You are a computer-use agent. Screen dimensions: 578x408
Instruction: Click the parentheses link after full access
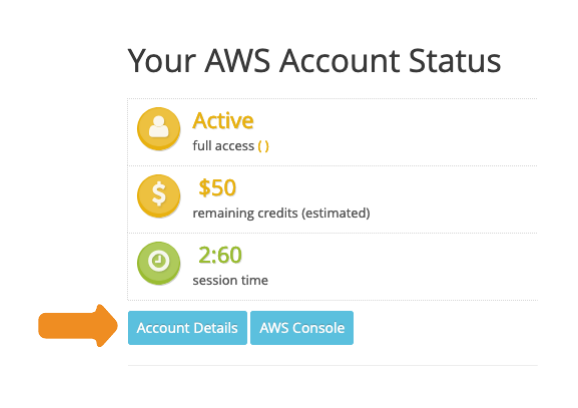pos(263,146)
